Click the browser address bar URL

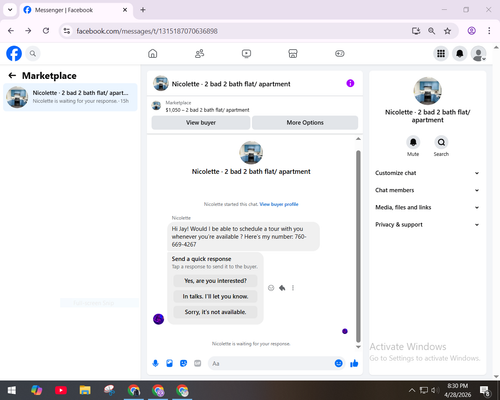147,31
